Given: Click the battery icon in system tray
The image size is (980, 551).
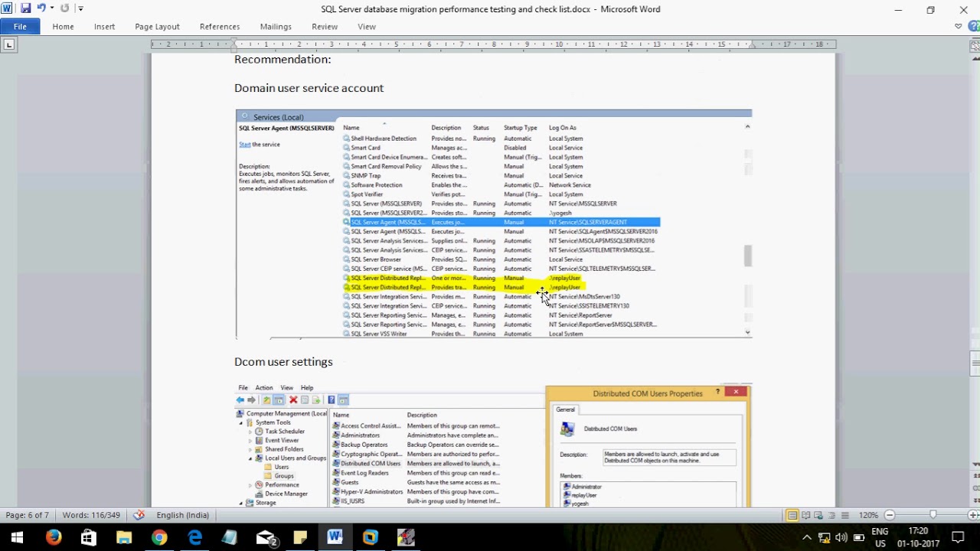Looking at the screenshot, I should coord(857,537).
